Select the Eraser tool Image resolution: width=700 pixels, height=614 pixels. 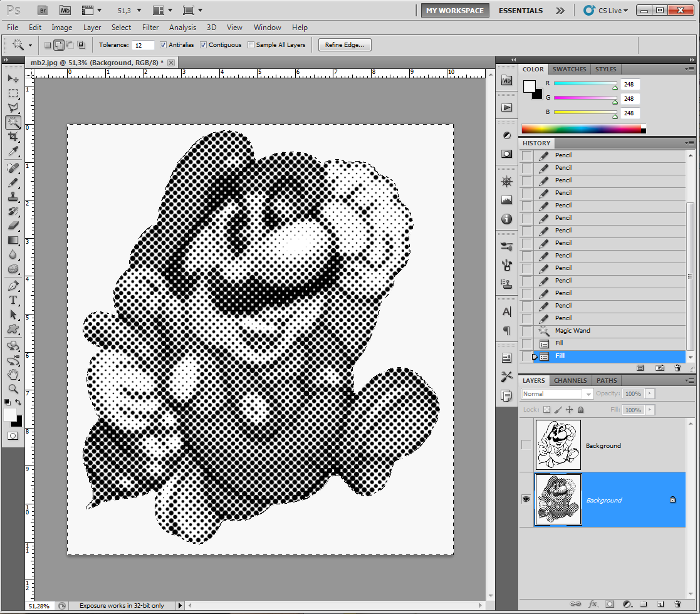click(13, 226)
